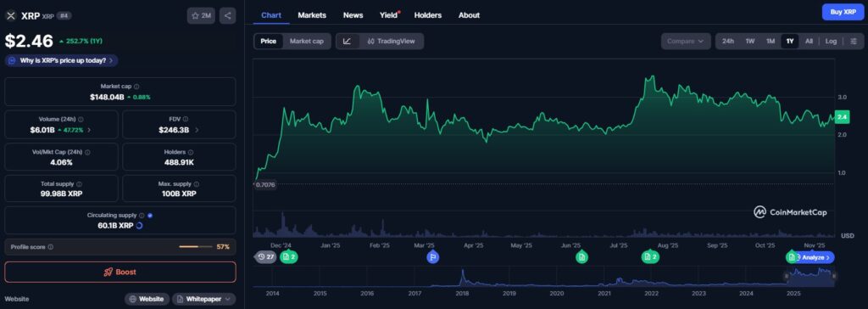
Task: Open the share icon next to watchlist
Action: point(227,15)
